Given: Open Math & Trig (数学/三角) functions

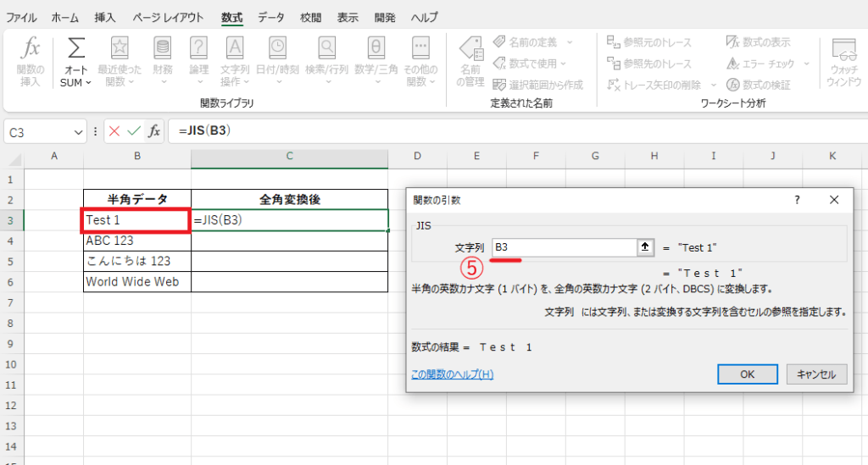Looking at the screenshot, I should 376,61.
